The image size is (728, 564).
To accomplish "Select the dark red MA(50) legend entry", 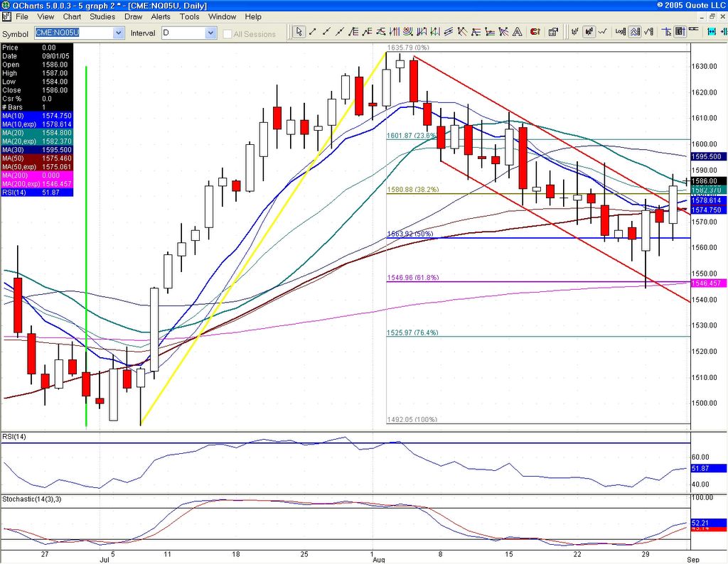I will [37, 158].
